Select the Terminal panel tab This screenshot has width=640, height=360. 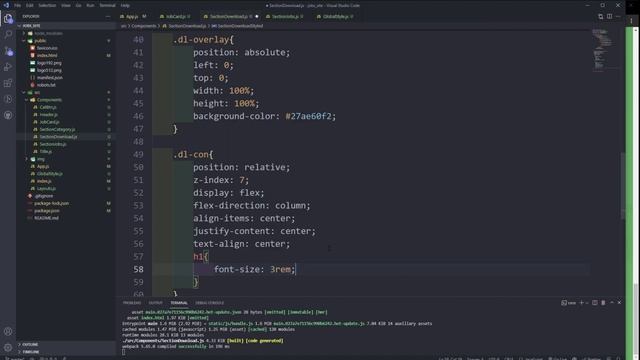point(179,303)
